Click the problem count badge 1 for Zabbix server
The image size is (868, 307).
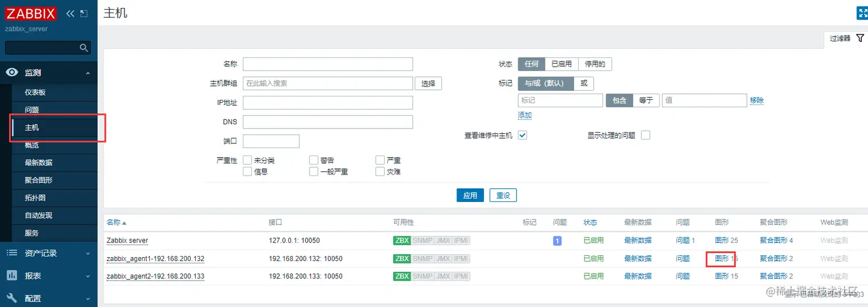coord(557,240)
